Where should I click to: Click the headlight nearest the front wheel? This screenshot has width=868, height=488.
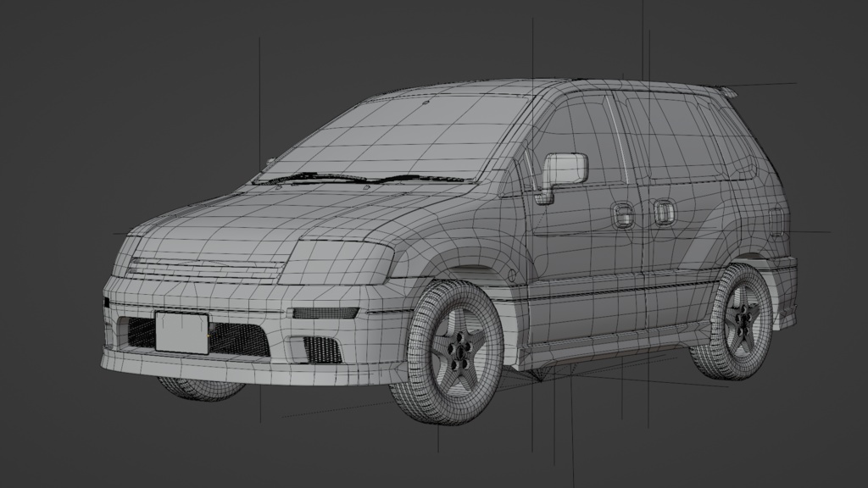336,263
